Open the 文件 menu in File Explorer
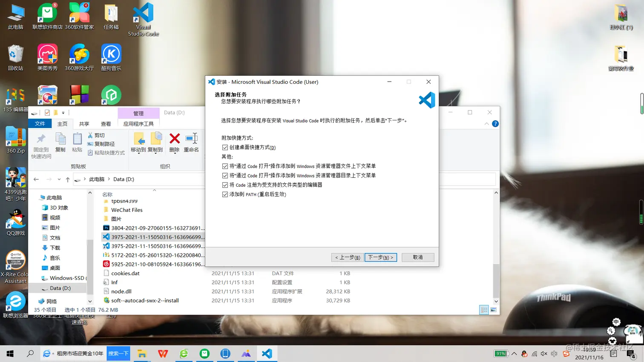This screenshot has height=362, width=644. pyautogui.click(x=40, y=124)
